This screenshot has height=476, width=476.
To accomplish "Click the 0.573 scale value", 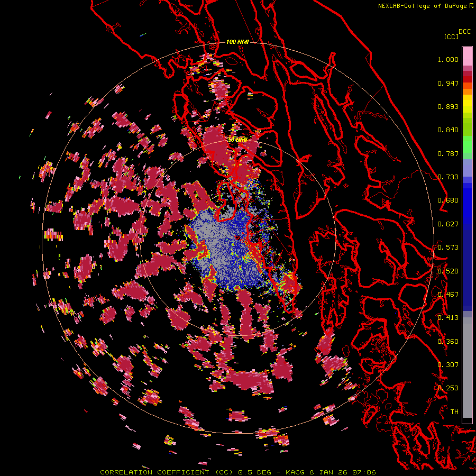I will pos(448,248).
